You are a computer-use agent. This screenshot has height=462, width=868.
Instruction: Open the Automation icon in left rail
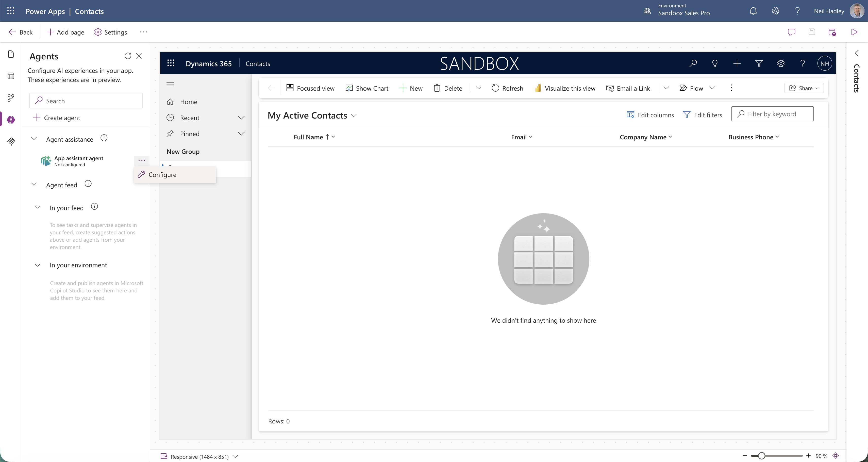11,98
